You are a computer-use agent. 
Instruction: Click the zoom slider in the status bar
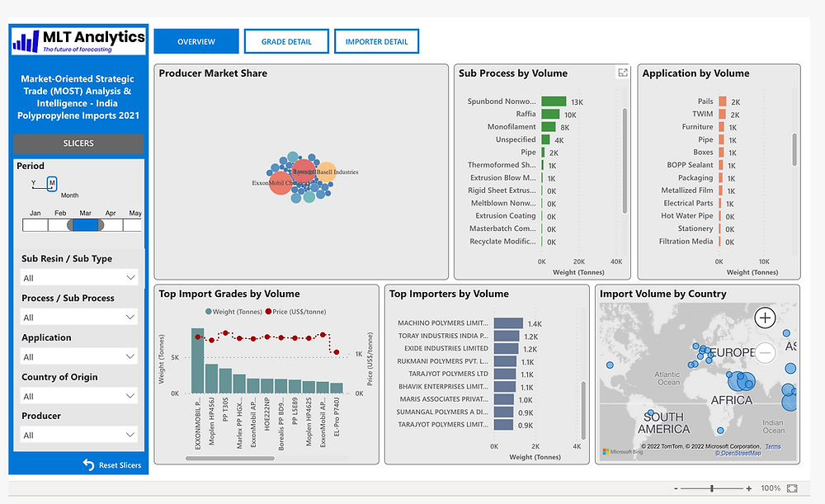(712, 489)
